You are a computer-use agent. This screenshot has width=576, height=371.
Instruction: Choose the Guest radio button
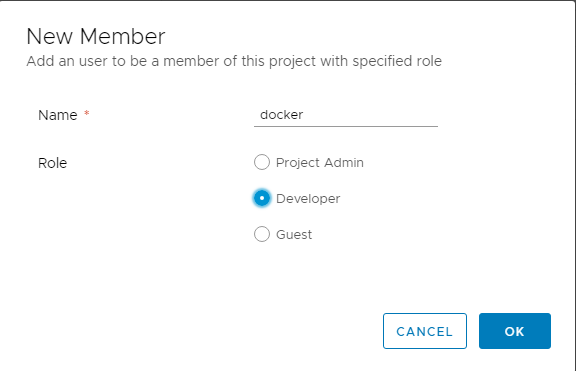pyautogui.click(x=262, y=234)
